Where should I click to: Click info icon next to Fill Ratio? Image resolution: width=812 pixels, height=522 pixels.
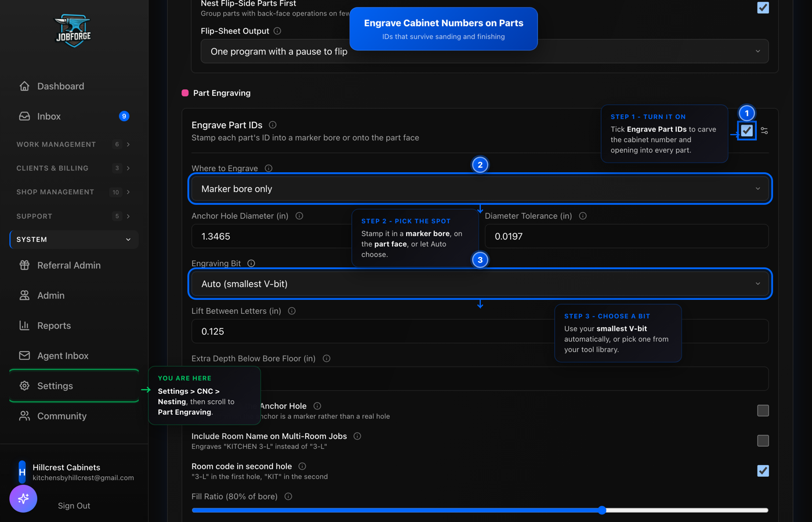[288, 496]
